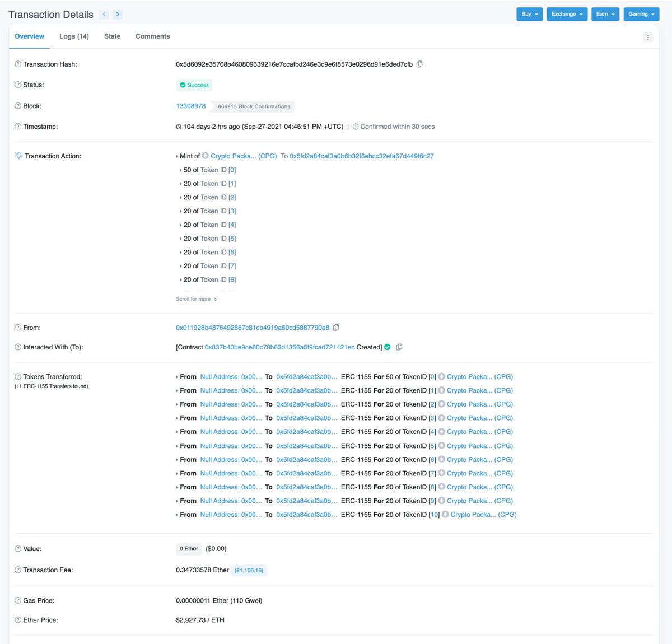The image size is (672, 644).
Task: Click the help icon beside Transaction Fee
Action: [18, 570]
